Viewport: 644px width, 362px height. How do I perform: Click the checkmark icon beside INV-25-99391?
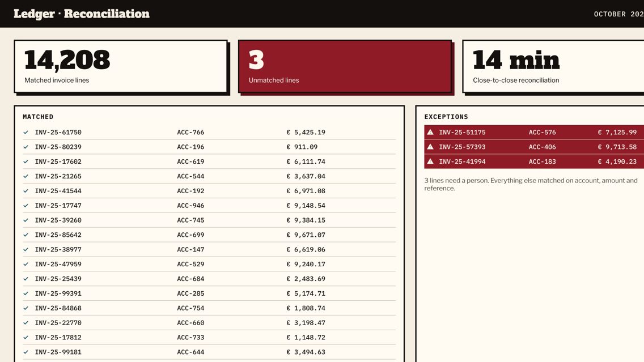pos(26,293)
